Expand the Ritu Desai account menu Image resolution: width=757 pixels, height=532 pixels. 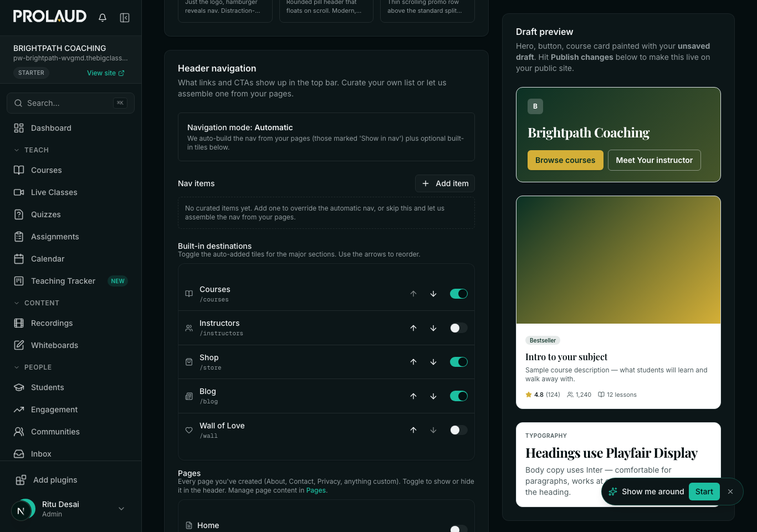pyautogui.click(x=121, y=509)
